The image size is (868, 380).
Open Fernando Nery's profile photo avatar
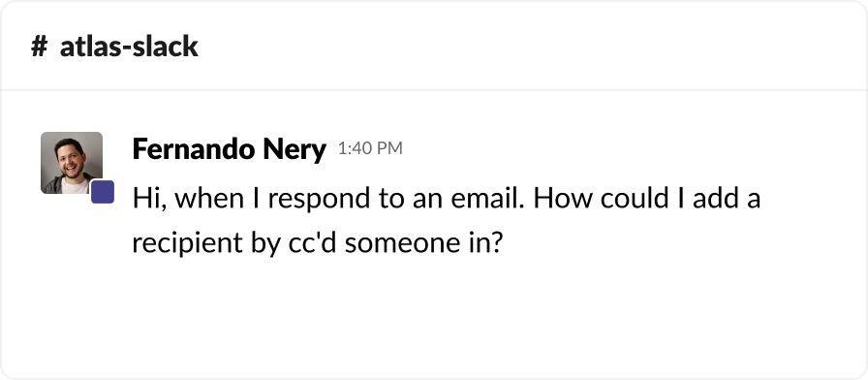coord(72,162)
